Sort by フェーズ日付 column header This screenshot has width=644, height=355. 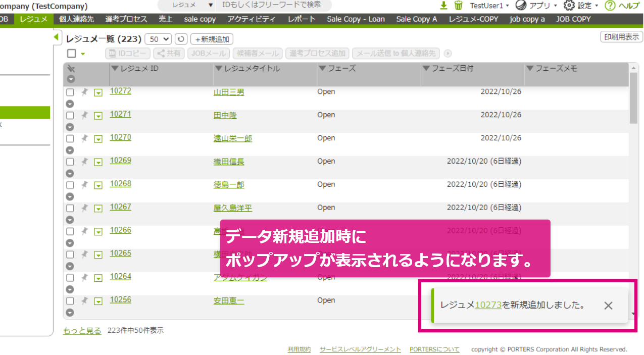[x=448, y=68]
